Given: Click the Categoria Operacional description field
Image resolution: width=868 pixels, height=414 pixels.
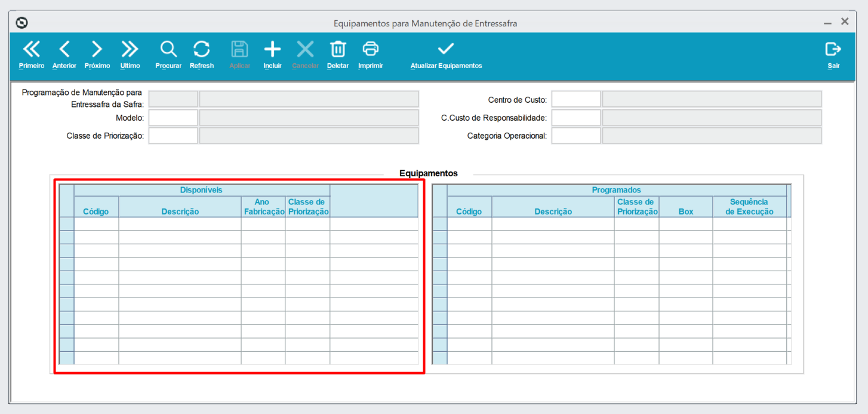Looking at the screenshot, I should coord(712,136).
